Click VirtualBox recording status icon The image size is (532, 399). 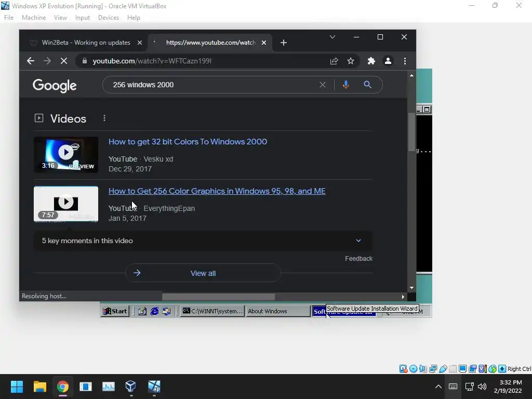click(x=472, y=369)
